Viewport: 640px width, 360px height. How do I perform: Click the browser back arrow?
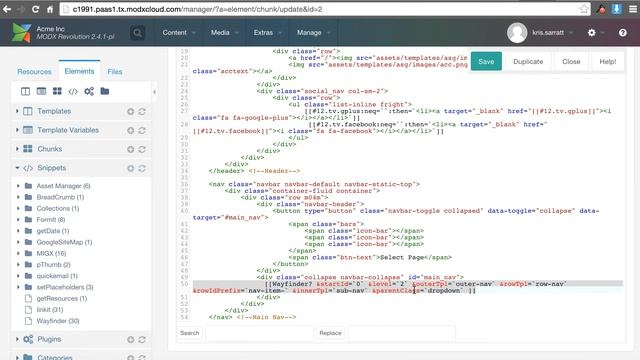[x=7, y=9]
